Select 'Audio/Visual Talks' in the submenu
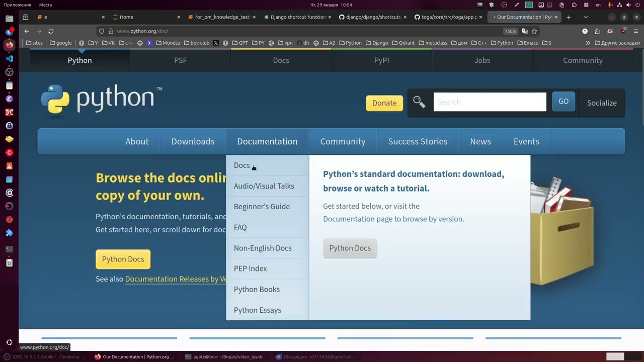The image size is (644, 362). 267,186
